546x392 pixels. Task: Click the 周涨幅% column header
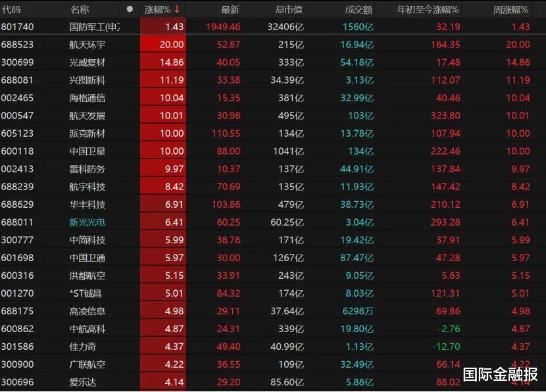pyautogui.click(x=511, y=9)
